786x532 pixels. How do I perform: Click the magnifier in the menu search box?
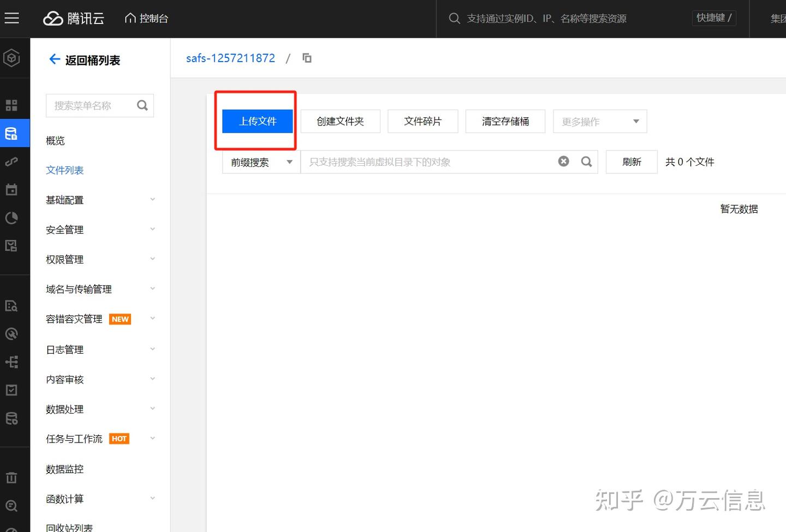click(142, 105)
